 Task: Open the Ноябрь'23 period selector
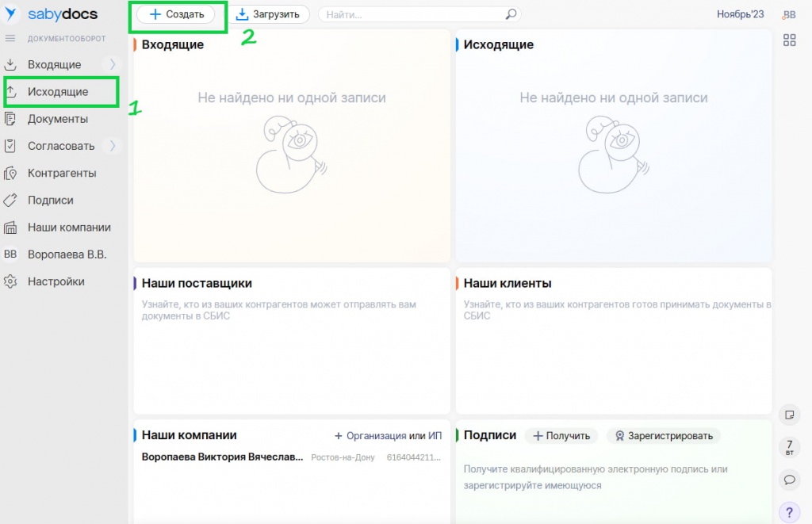(x=740, y=14)
